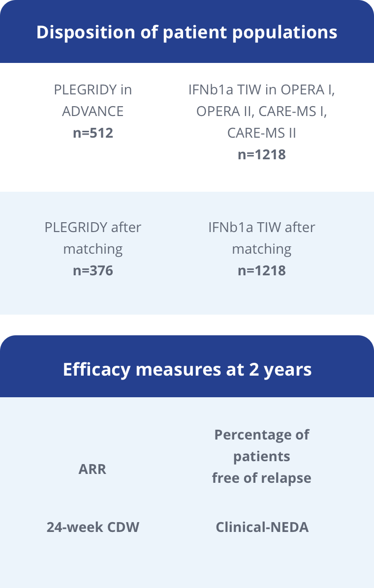Image resolution: width=374 pixels, height=588 pixels.
Task: Click n=1218 below CARE-MS II
Action: pos(262,154)
